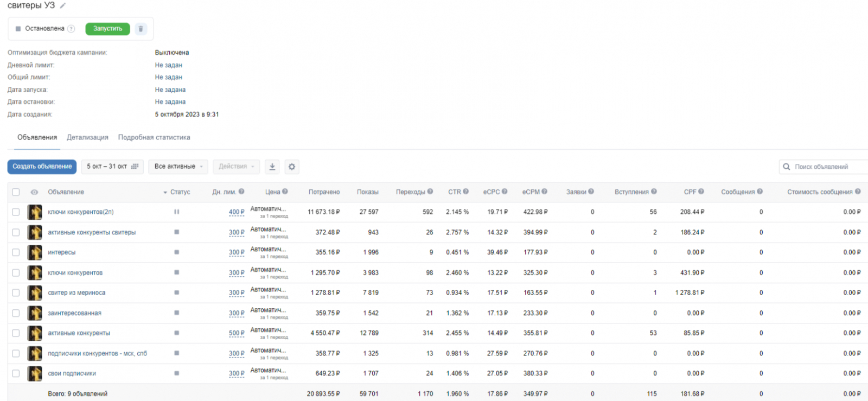Click the Поиск объявлений search field
This screenshot has height=401, width=868.
coord(825,167)
